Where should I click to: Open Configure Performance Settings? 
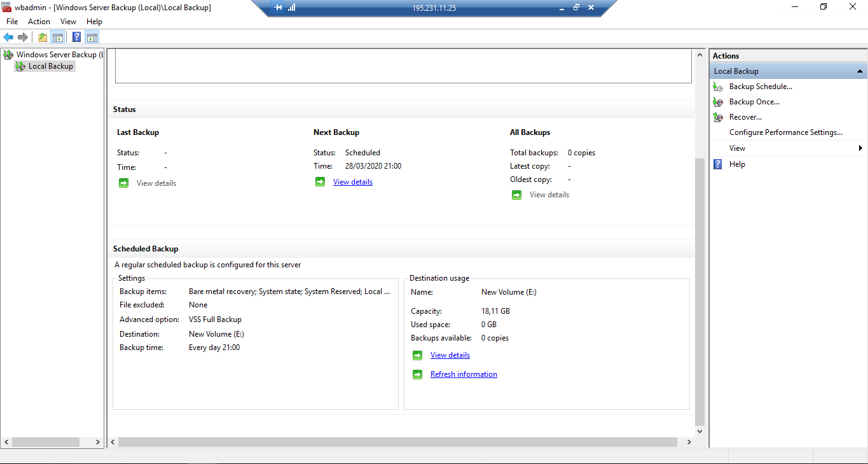click(x=785, y=132)
